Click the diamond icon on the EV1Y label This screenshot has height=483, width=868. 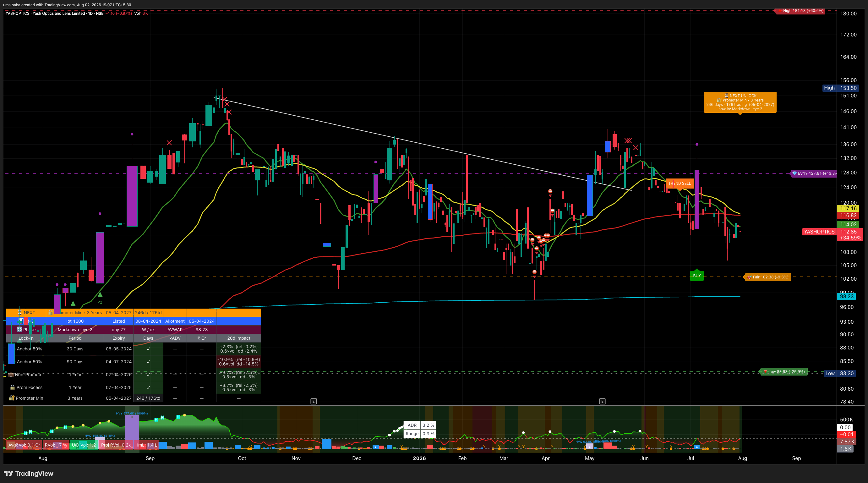(794, 173)
